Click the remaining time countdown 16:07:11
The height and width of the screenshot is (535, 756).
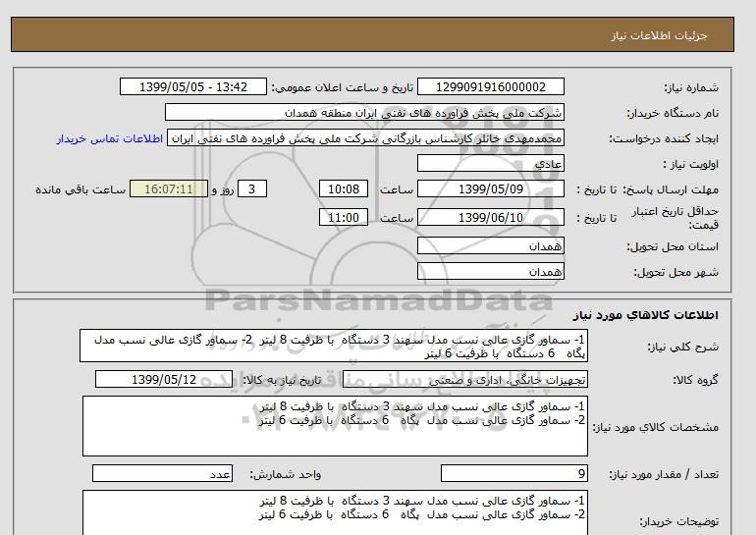pos(169,188)
